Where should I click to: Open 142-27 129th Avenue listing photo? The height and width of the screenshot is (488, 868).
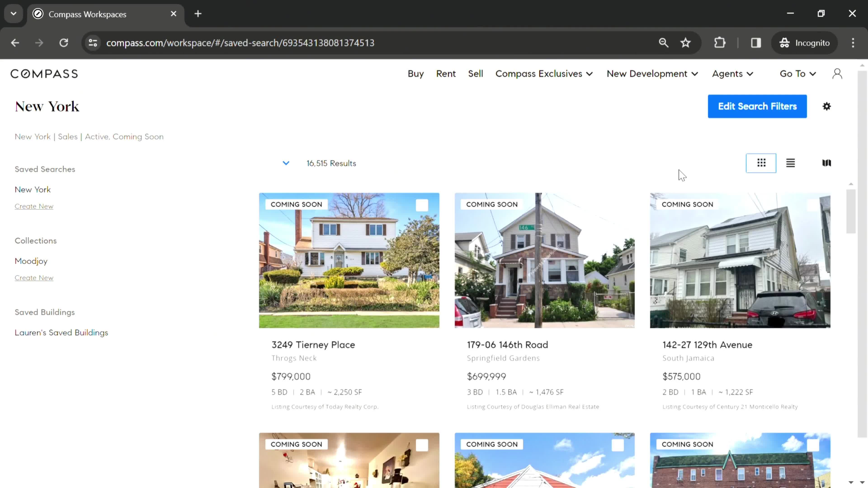click(x=740, y=260)
